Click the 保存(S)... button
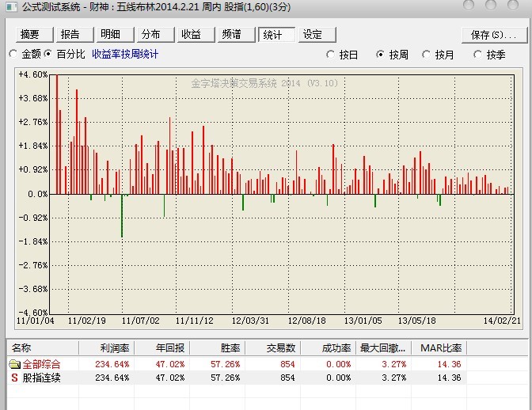This screenshot has height=410, width=532. tap(494, 35)
